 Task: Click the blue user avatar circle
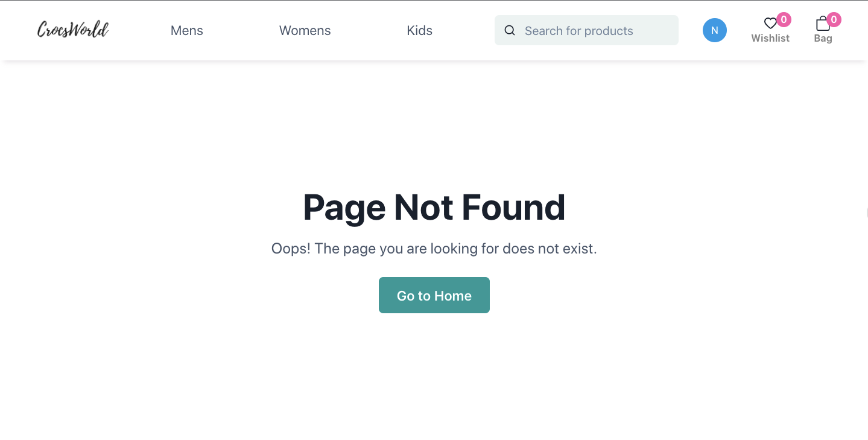point(714,30)
